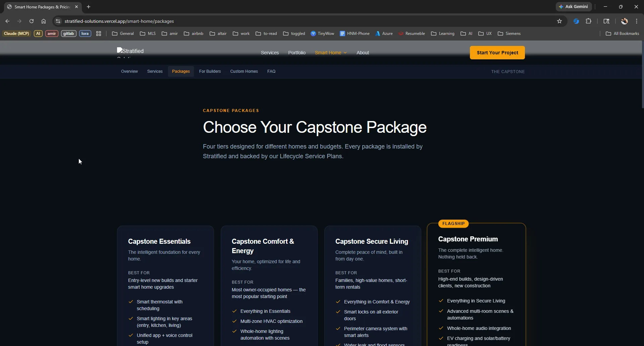Click the browser back arrow

point(7,21)
